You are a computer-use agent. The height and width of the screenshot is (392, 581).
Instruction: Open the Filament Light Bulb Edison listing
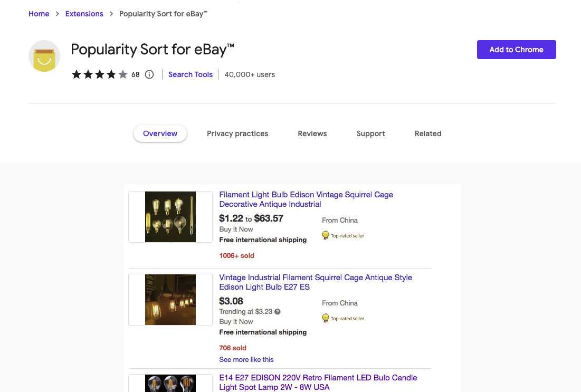click(306, 199)
